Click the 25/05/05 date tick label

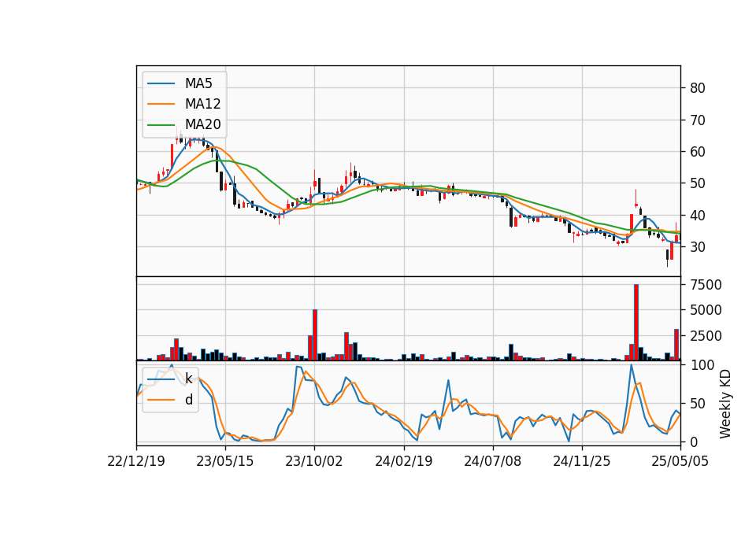[x=680, y=461]
